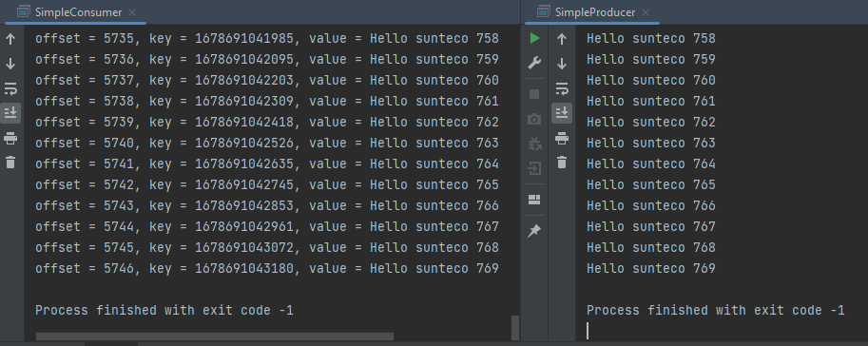Click the restore layout icon
The width and height of the screenshot is (868, 346).
534,200
